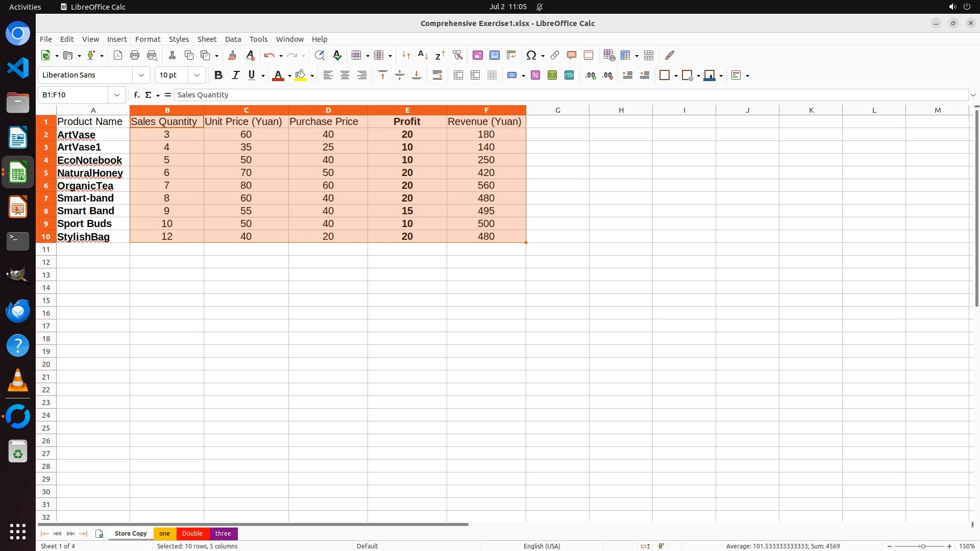Viewport: 980px width, 551px height.
Task: Click the Merge and Center Cells icon
Action: tap(458, 75)
